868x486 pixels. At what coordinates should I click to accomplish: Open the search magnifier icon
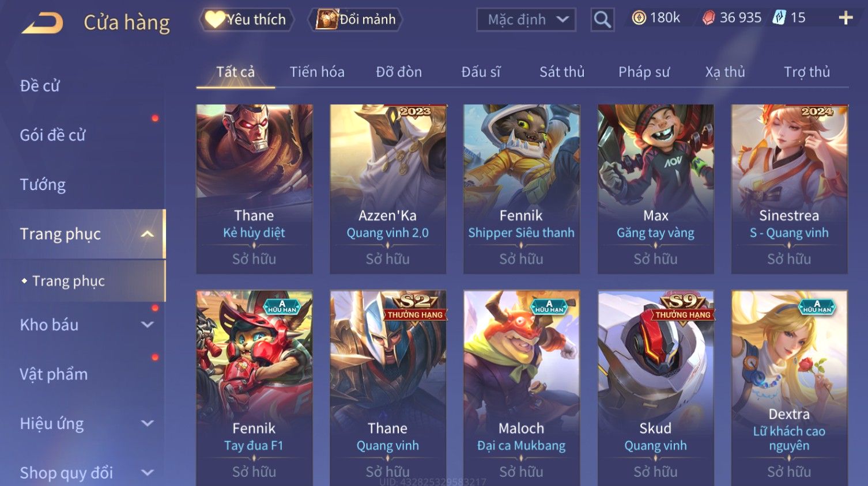[602, 20]
